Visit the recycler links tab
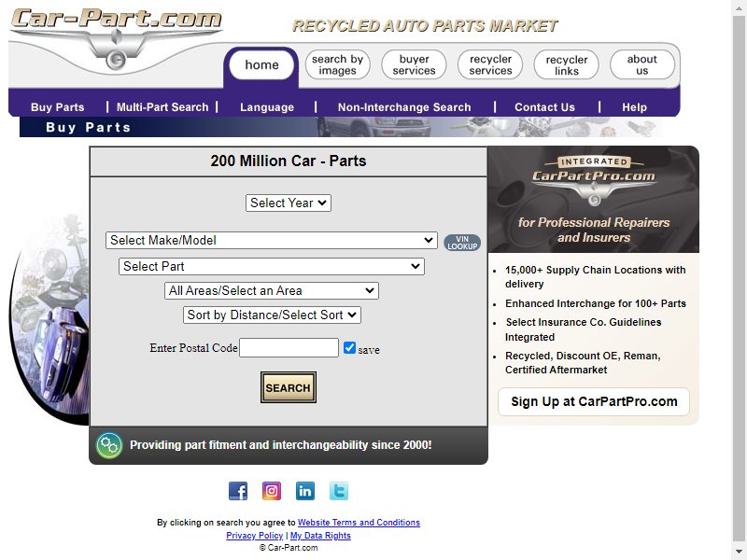747x560 pixels. coord(567,64)
